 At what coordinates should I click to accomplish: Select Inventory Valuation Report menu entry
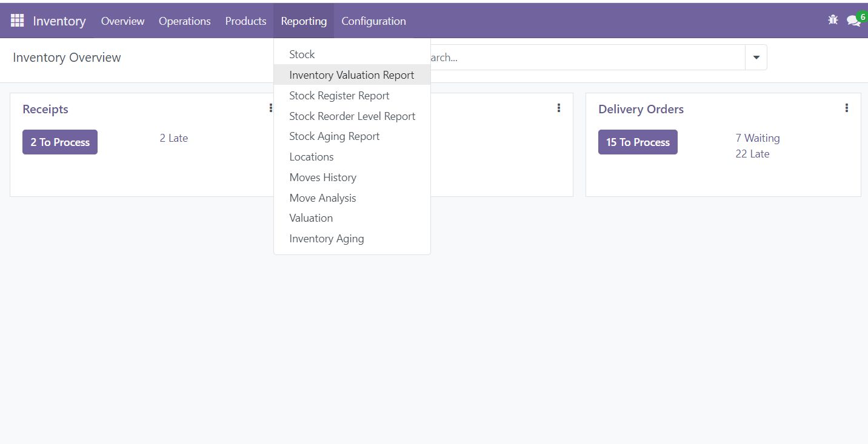[x=352, y=75]
